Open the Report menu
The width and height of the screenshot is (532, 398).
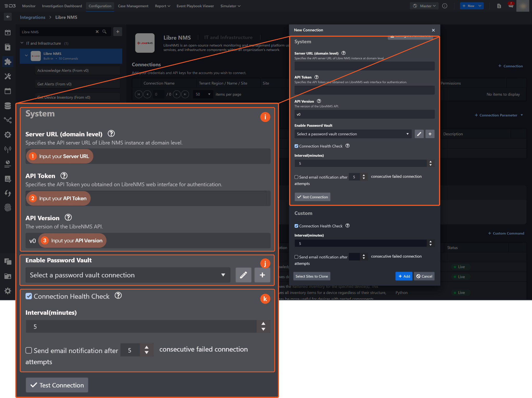[162, 6]
